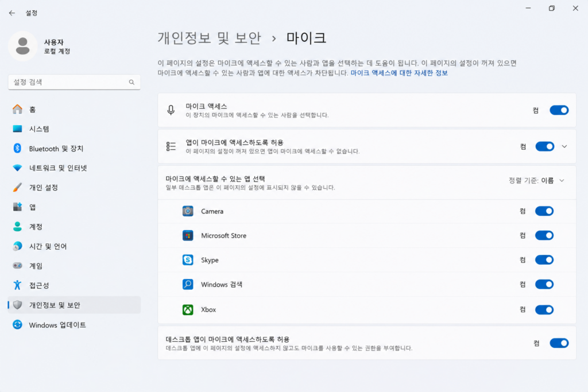588x392 pixels.
Task: Disable microphone access for Microsoft Store
Action: 544,235
